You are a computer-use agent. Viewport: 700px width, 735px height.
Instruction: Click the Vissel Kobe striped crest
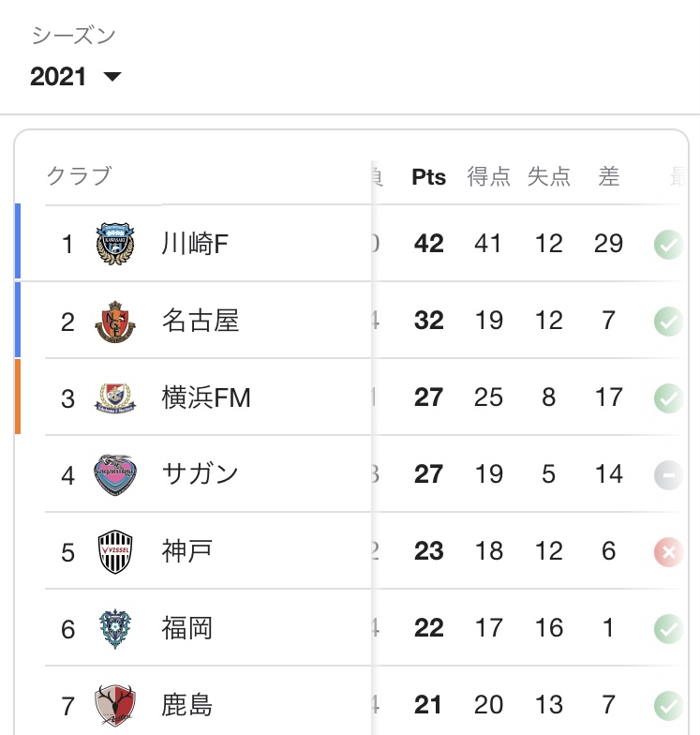115,551
